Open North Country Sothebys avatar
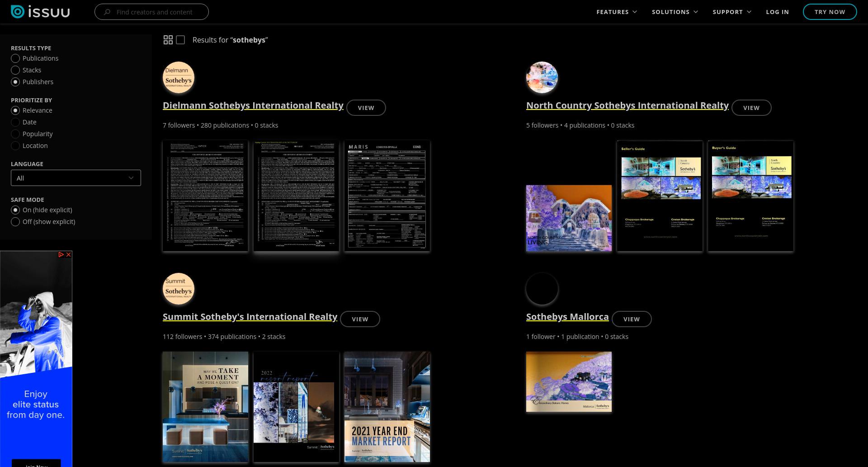This screenshot has height=467, width=868. click(542, 77)
